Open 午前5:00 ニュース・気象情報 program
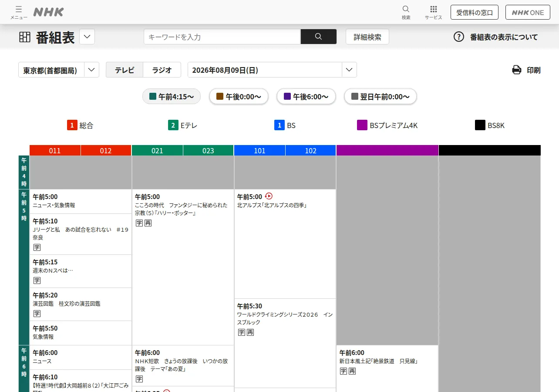Screen dimensions: 559x392 (x=81, y=201)
